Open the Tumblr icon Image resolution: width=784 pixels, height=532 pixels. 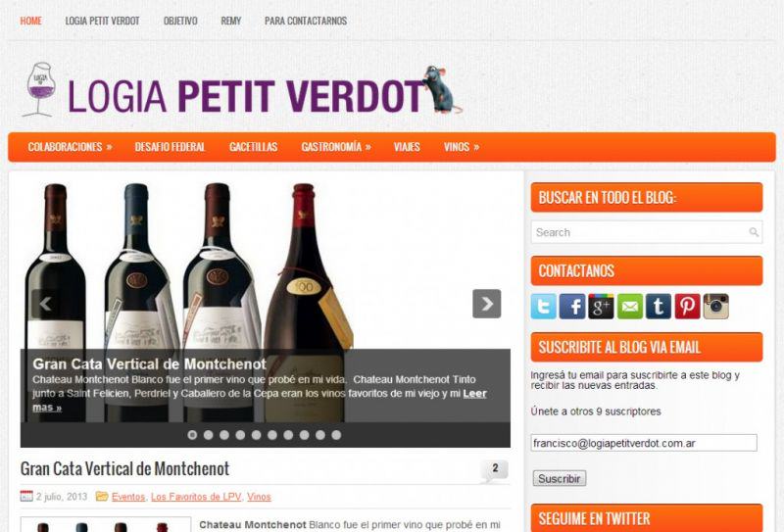(659, 307)
